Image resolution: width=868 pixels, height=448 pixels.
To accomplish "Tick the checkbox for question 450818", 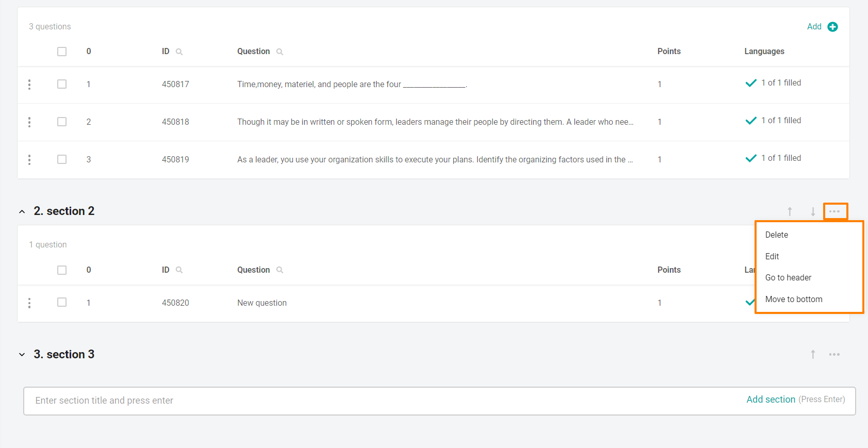I will [x=62, y=122].
